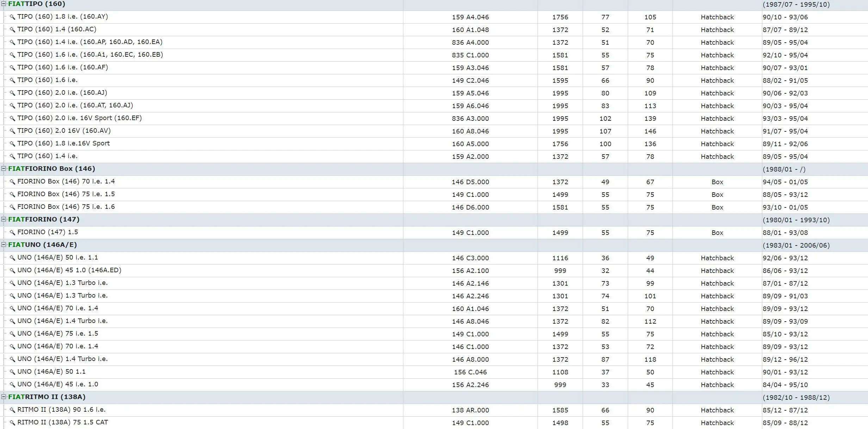Click date range (1987/07 - 1995/10)
The height and width of the screenshot is (429, 868).
[796, 5]
